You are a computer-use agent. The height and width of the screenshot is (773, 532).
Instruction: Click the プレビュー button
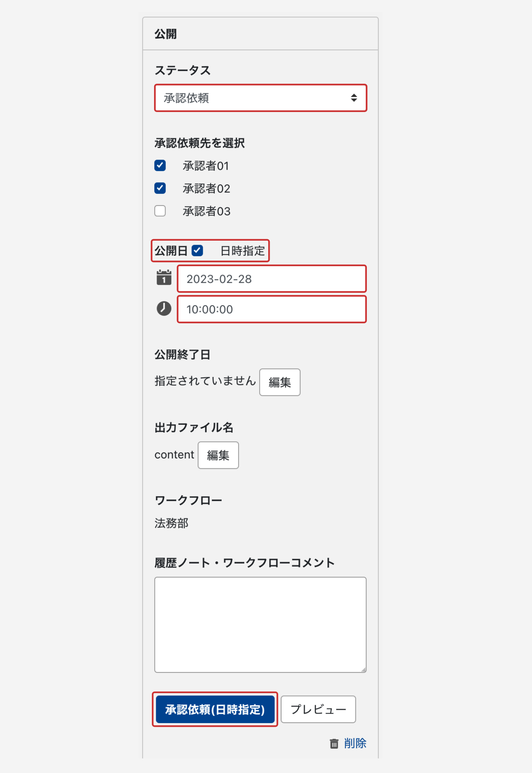(x=318, y=709)
